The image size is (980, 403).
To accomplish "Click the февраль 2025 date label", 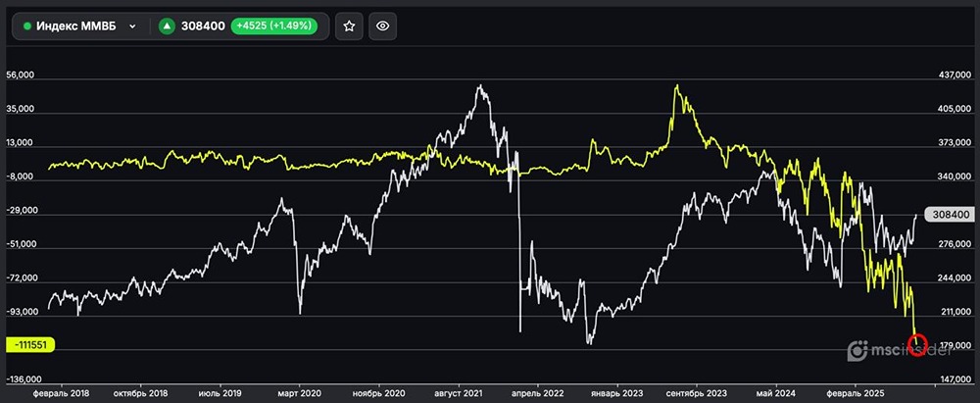I will tap(856, 393).
